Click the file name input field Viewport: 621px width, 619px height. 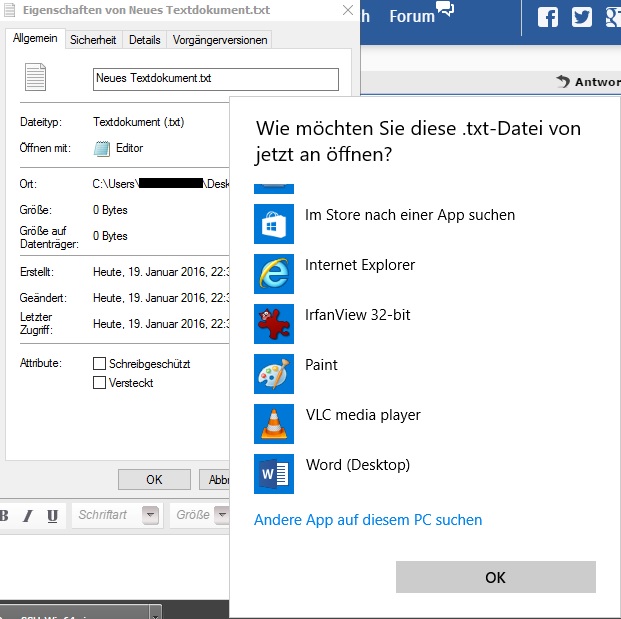tap(216, 79)
